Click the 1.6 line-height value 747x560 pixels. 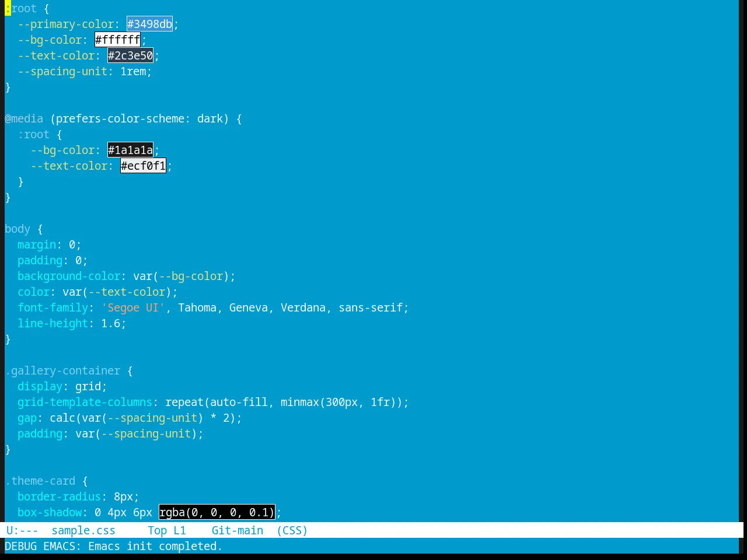[x=110, y=323]
